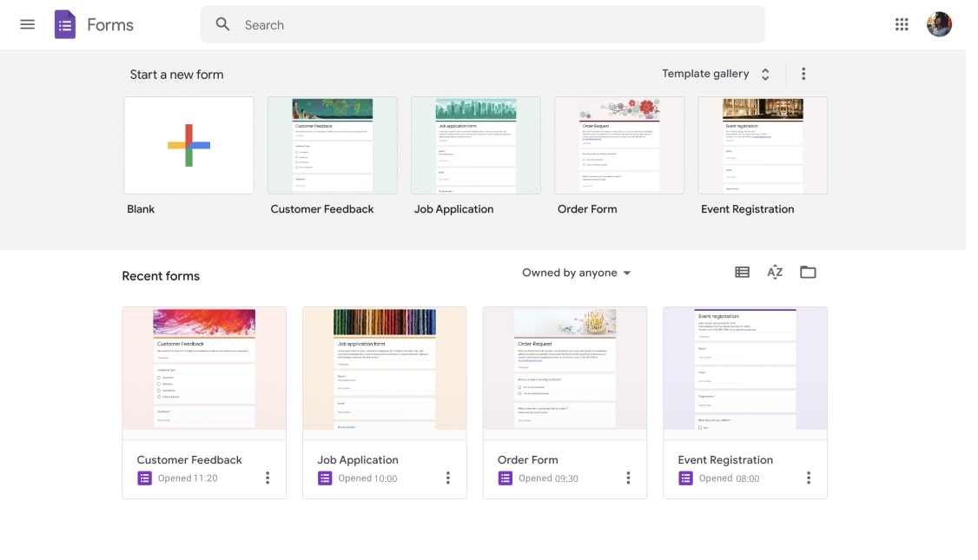Start a new Blank form
Viewport: 978px width, 560px height.
tap(188, 145)
